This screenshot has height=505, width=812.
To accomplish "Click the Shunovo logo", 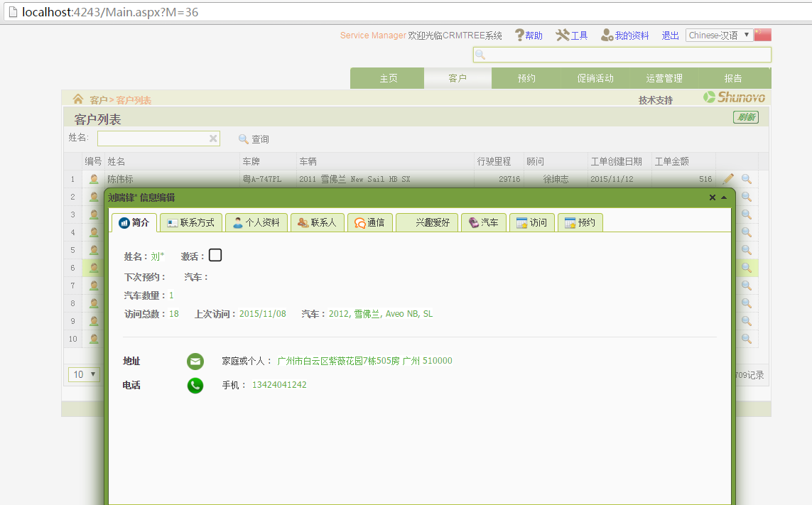I will pos(735,97).
